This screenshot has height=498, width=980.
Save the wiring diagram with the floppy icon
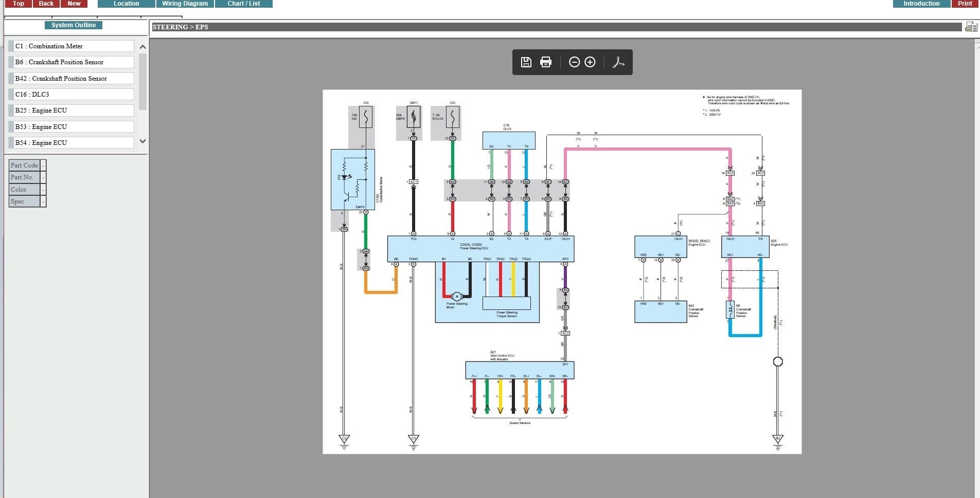[526, 62]
